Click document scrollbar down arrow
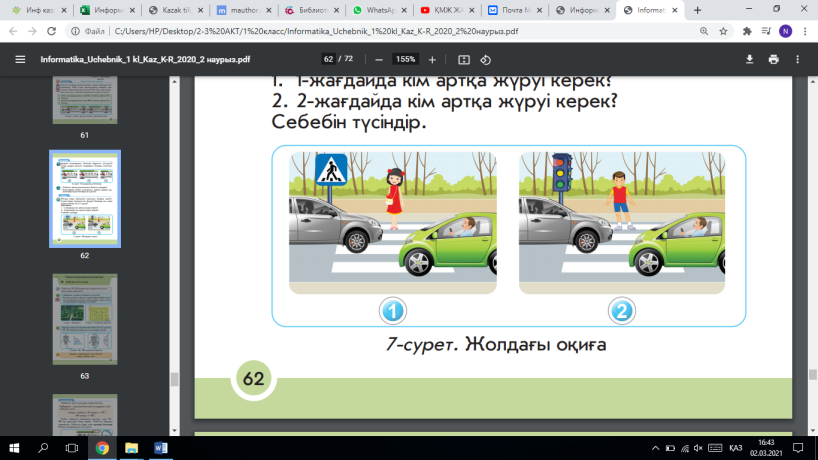The height and width of the screenshot is (460, 818). (813, 431)
